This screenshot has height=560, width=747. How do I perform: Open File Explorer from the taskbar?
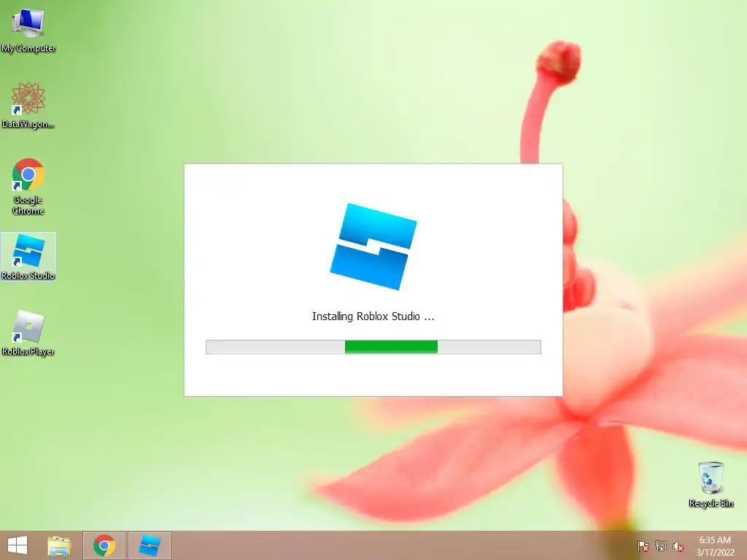click(59, 545)
